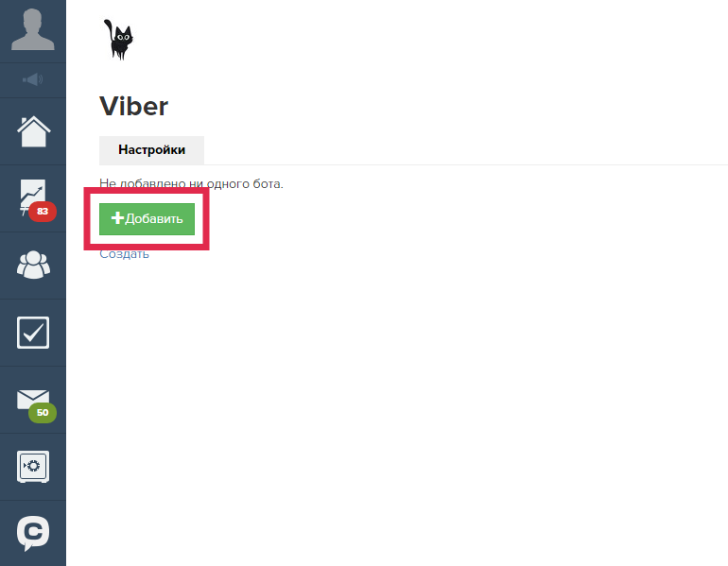
Task: Select the Настройки tab
Action: pos(151,150)
